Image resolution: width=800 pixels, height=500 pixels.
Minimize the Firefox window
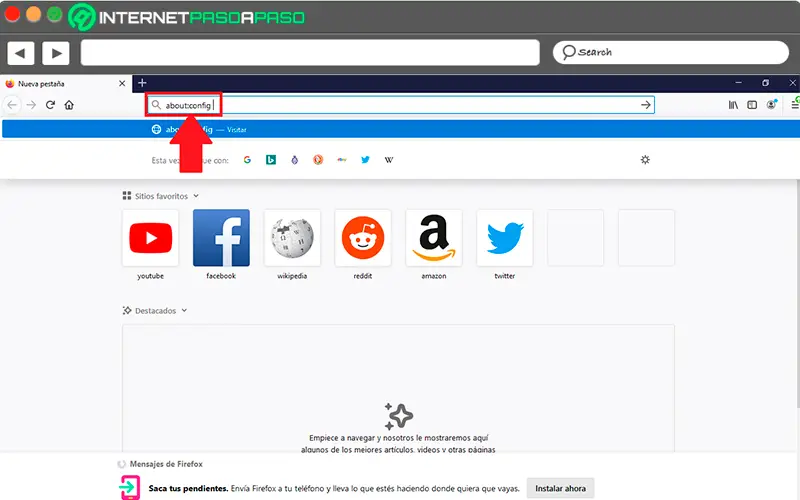tap(738, 83)
